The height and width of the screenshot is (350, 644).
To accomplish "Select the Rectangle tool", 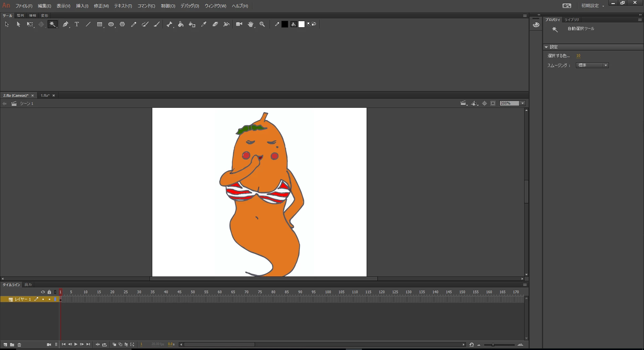I will click(100, 24).
